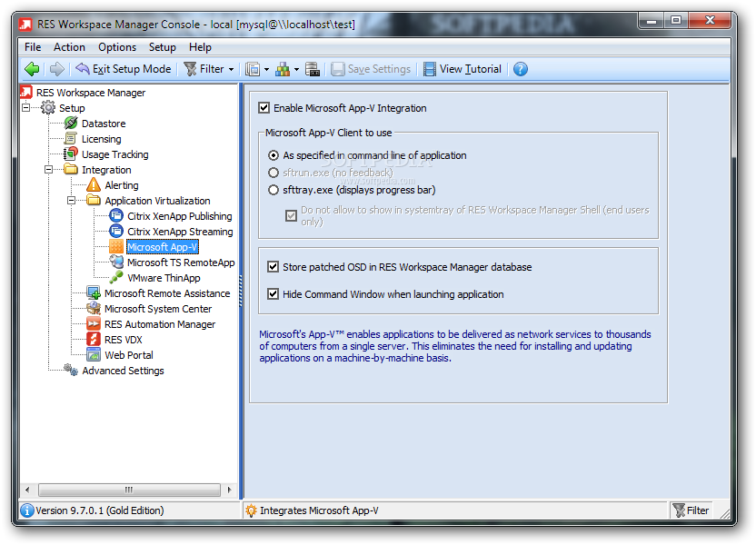Screen dimensions: 756x545
Task: Click the Integration folder icon
Action: (71, 169)
